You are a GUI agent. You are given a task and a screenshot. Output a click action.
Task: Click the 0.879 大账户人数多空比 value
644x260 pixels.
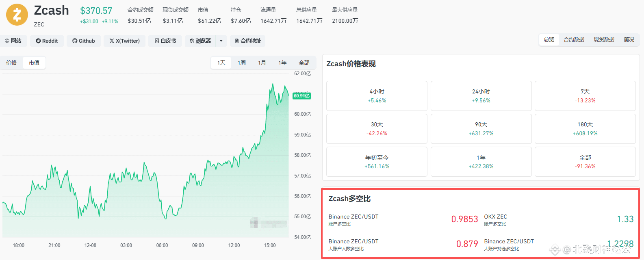point(467,244)
